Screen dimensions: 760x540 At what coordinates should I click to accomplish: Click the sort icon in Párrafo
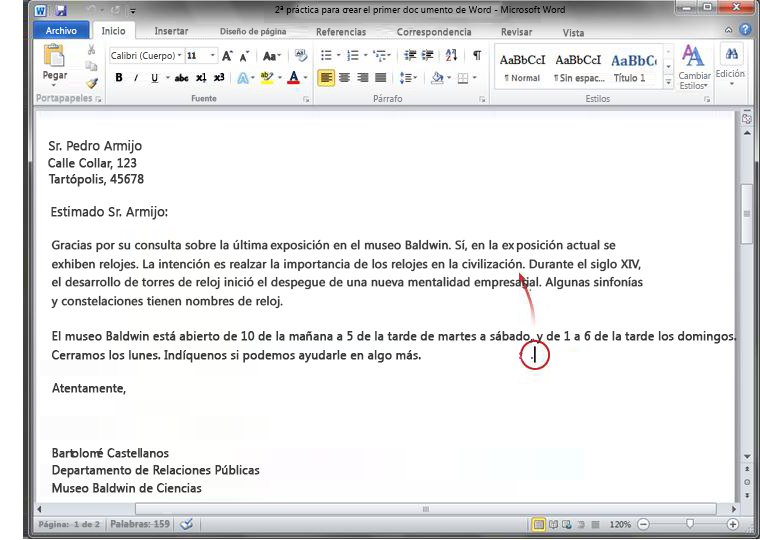tap(453, 56)
